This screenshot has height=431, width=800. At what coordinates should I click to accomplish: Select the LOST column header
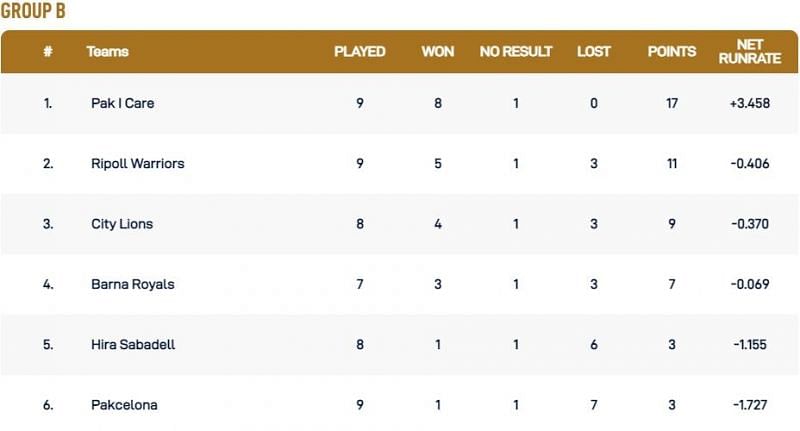tap(594, 51)
